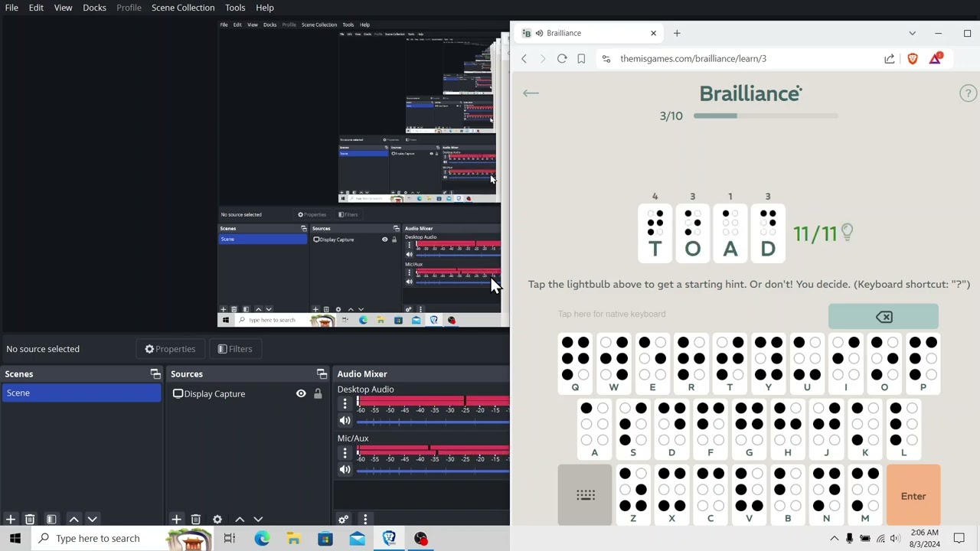Image resolution: width=980 pixels, height=551 pixels.
Task: Mute Desktop Audio speaker icon
Action: pyautogui.click(x=345, y=420)
